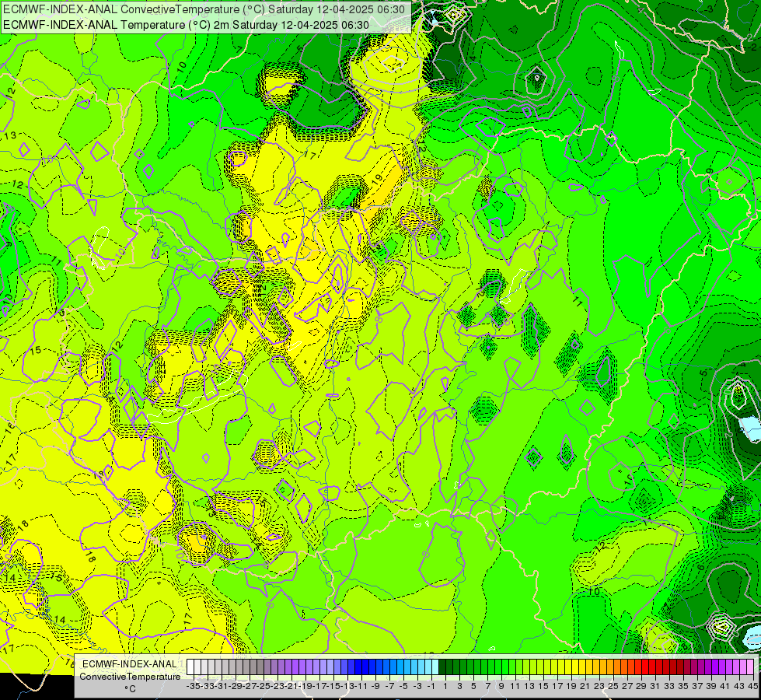Click the legend value '45'

pyautogui.click(x=752, y=687)
